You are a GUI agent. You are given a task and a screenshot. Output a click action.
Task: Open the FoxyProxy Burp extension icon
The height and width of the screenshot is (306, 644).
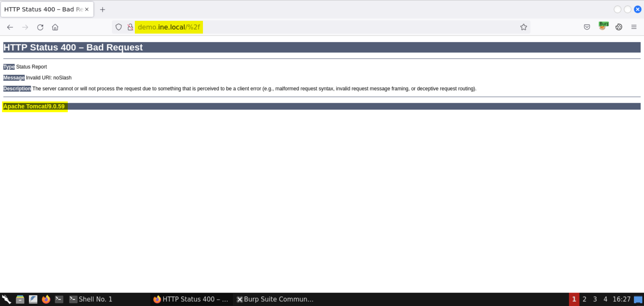tap(603, 27)
